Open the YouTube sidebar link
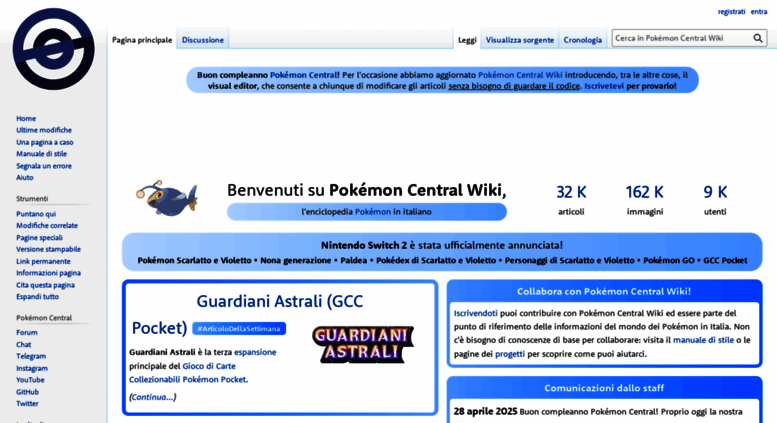 (x=30, y=380)
